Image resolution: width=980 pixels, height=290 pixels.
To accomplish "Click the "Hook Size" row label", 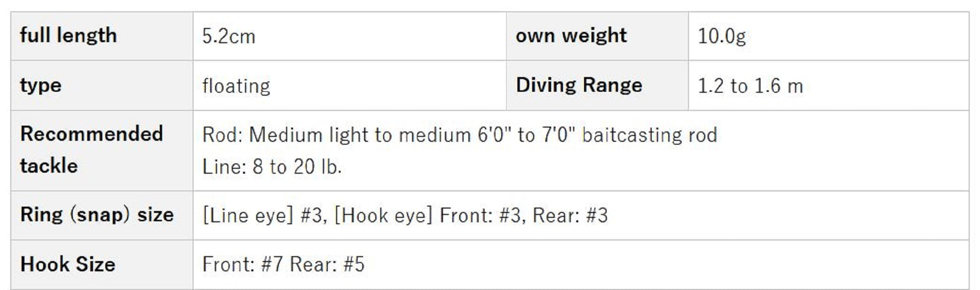I will 68,264.
